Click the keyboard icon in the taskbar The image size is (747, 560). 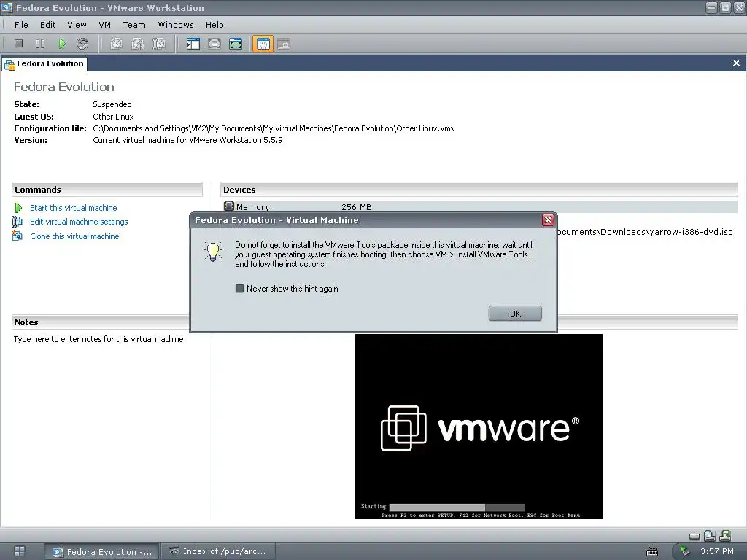(x=651, y=552)
